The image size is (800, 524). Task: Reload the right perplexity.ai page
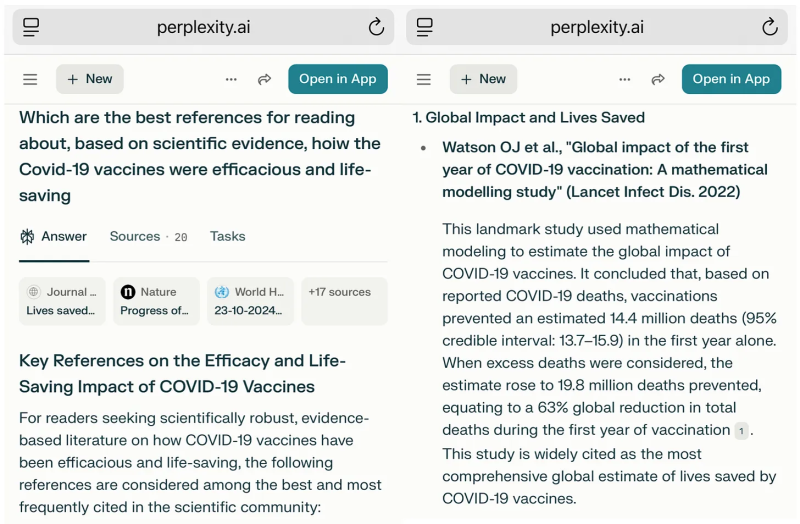(x=770, y=27)
